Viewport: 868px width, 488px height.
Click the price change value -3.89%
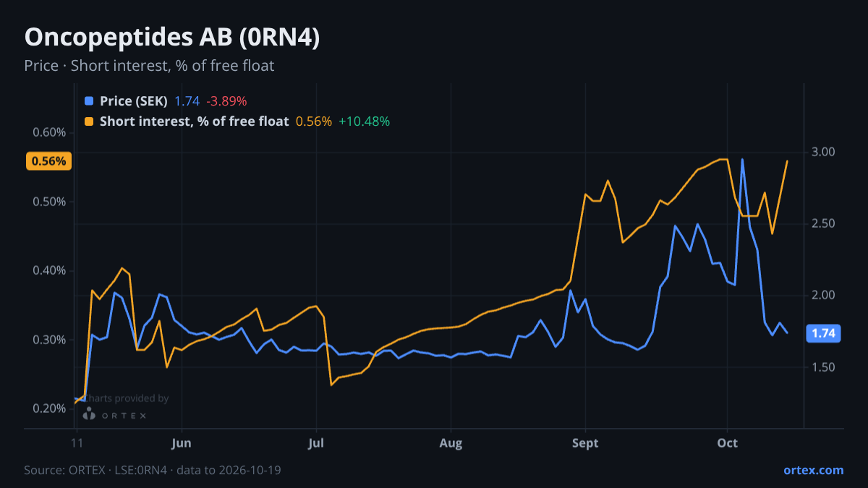pyautogui.click(x=226, y=101)
